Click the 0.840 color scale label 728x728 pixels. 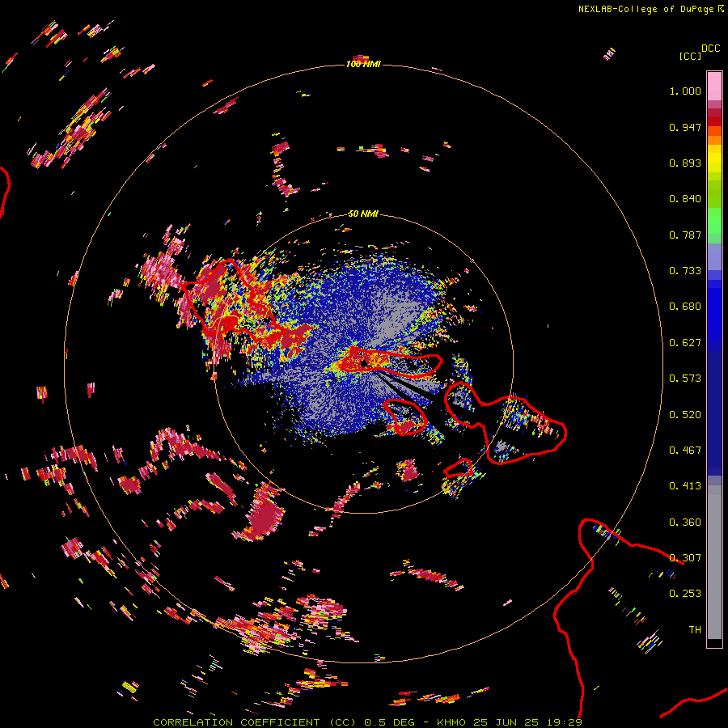click(685, 199)
